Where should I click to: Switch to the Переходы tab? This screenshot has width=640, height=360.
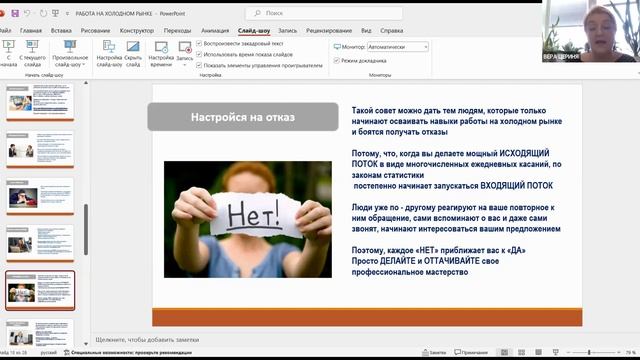pyautogui.click(x=178, y=31)
